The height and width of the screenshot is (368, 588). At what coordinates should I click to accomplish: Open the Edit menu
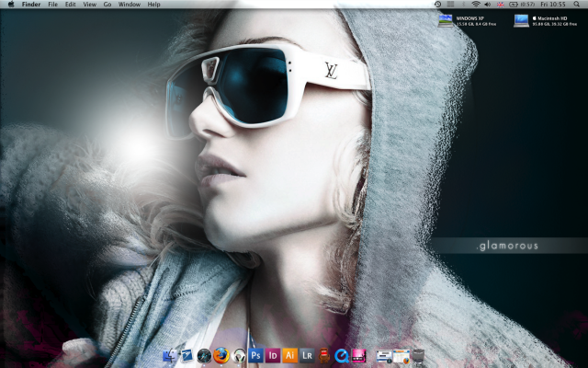click(71, 4)
